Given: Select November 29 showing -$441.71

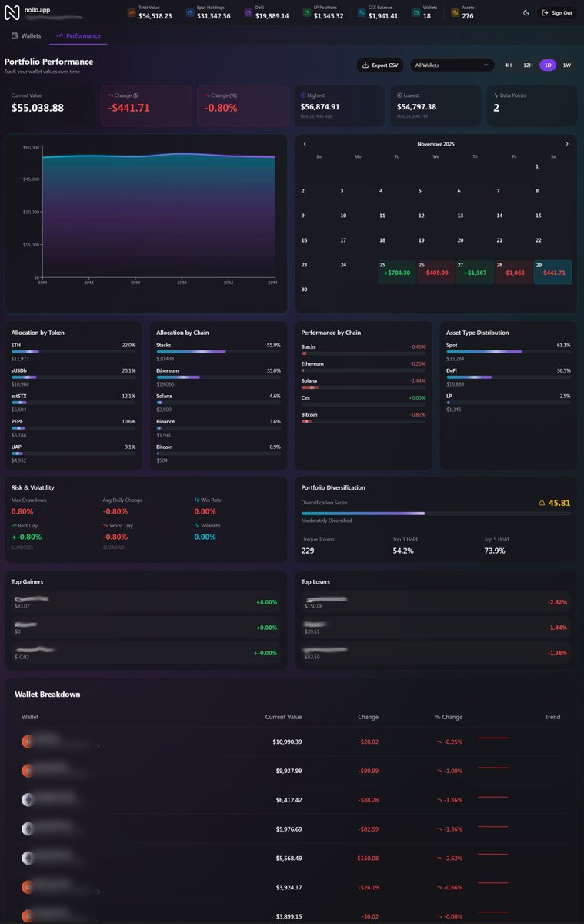Looking at the screenshot, I should coord(552,272).
